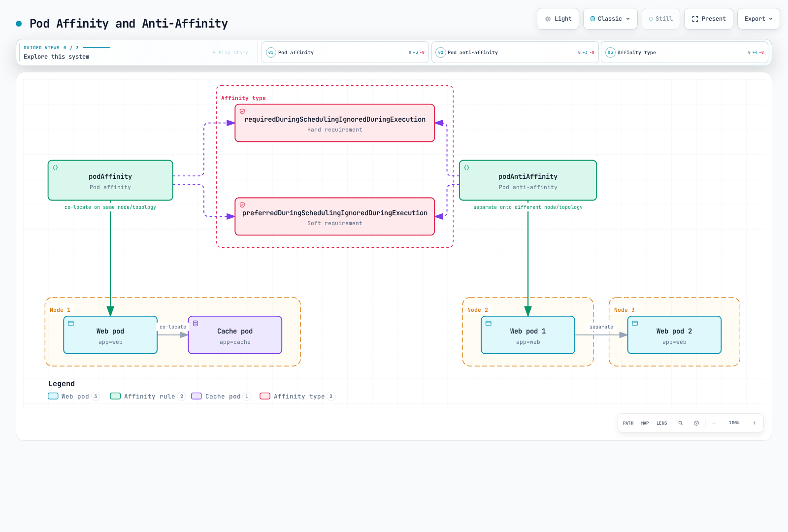Open guided view 03 Affinity type
Image resolution: width=788 pixels, height=532 pixels.
[x=685, y=52]
